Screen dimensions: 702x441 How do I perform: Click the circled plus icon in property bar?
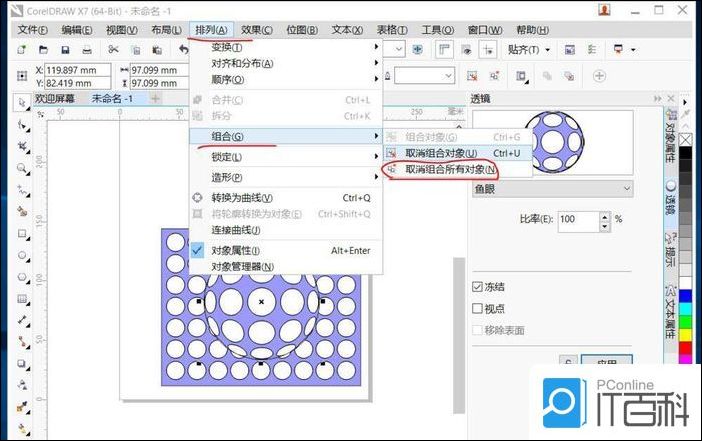pyautogui.click(x=599, y=76)
